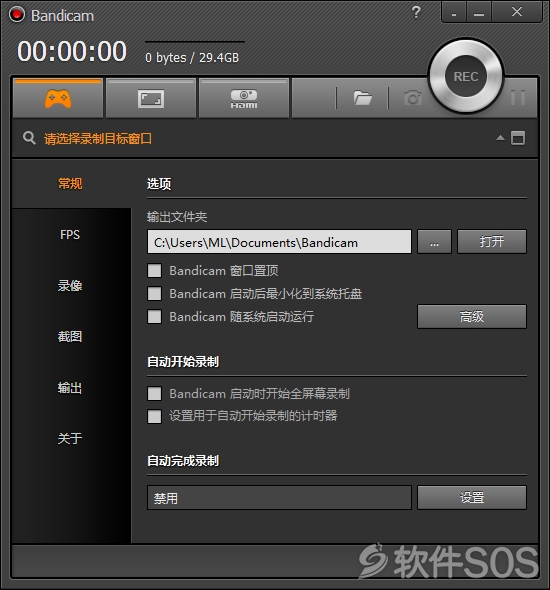Select the HDMI device recording mode
The image size is (550, 590).
click(x=244, y=99)
